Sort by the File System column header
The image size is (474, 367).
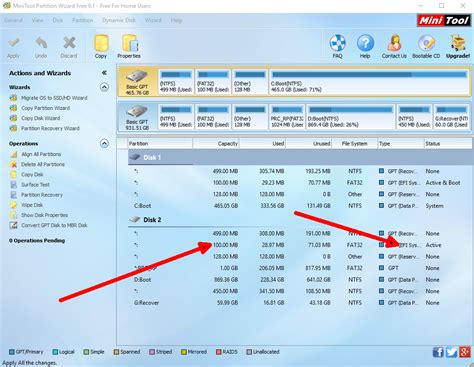tap(355, 144)
